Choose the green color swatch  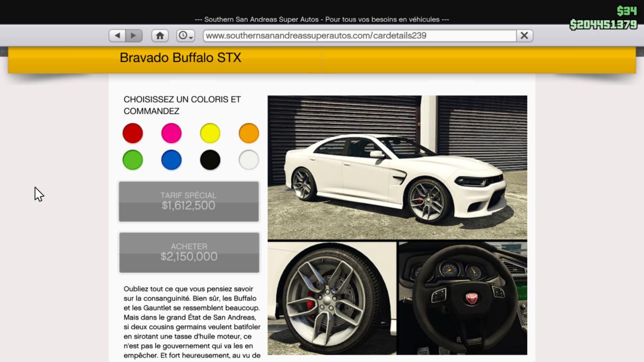click(133, 160)
